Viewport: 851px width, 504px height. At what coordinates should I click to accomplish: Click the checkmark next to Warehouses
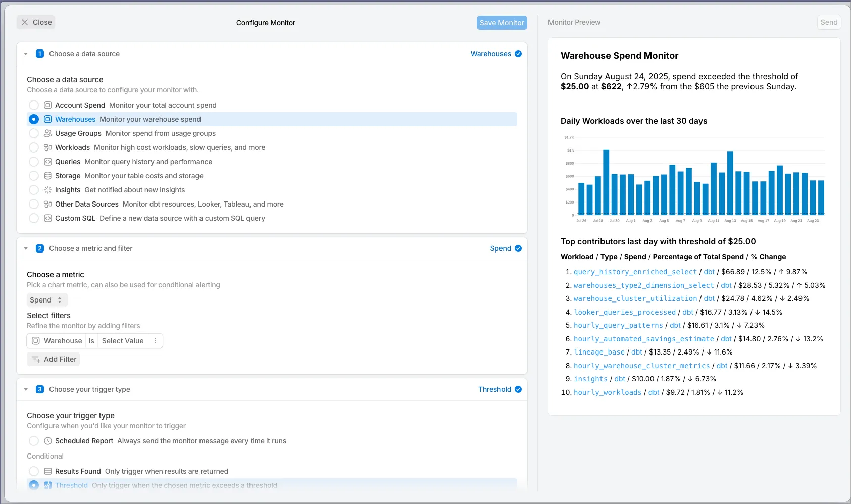pyautogui.click(x=518, y=54)
